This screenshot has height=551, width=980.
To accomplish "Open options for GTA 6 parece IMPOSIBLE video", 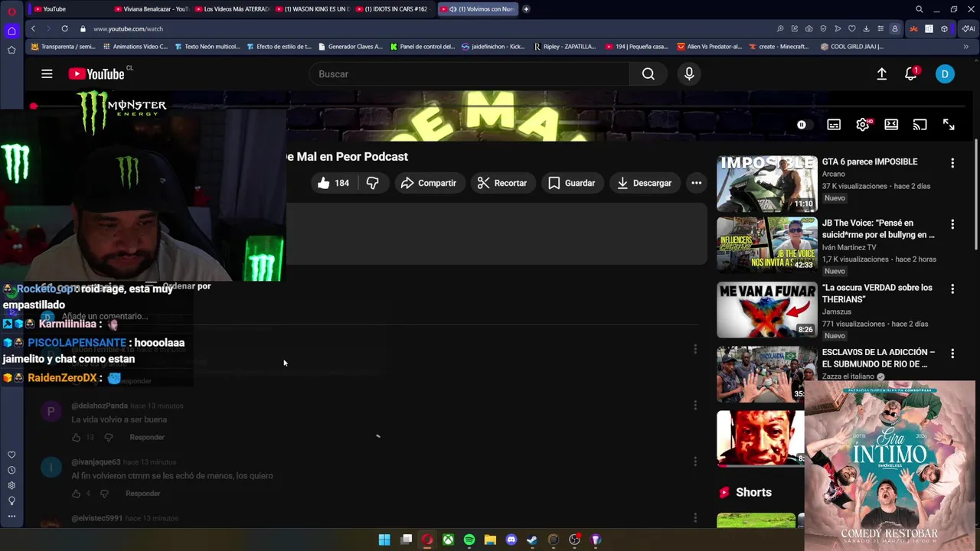I will [952, 163].
